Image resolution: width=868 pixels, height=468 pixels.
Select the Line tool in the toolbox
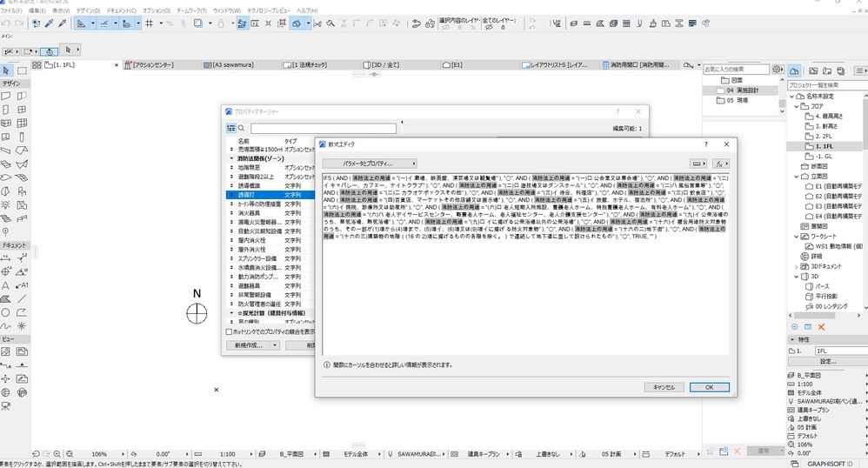click(22, 299)
